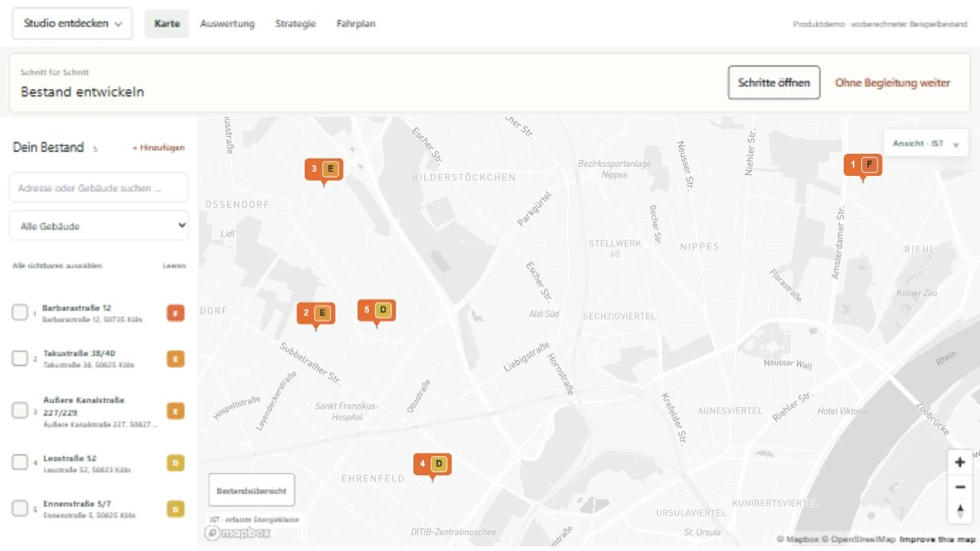Screen dimensions: 980x551
Task: Open the Studio entdecken dropdown
Action: [x=72, y=24]
